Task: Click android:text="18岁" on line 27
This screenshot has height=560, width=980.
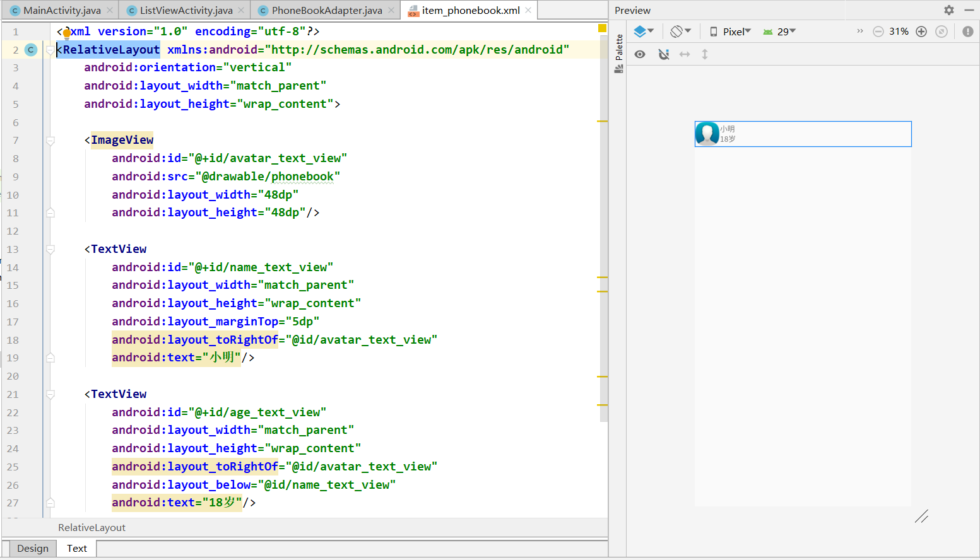Action: 177,503
